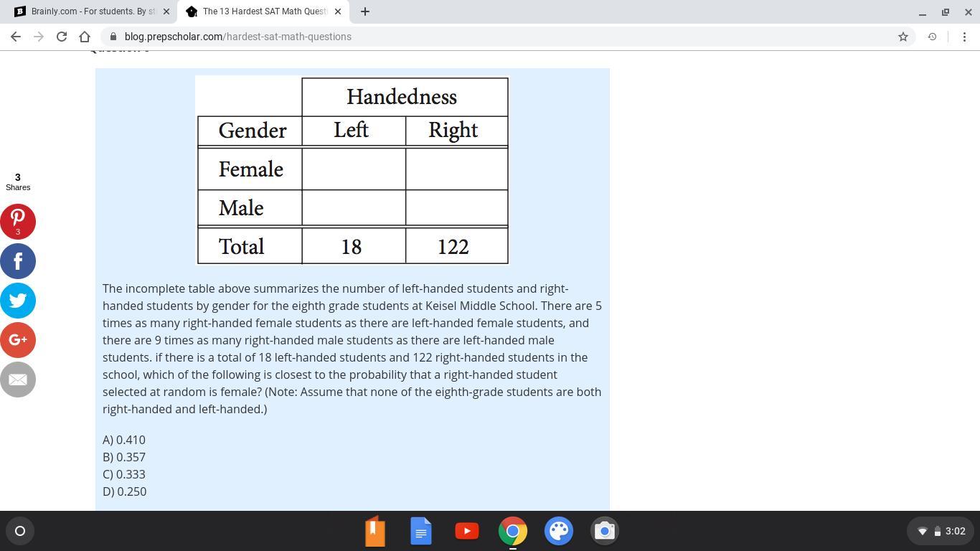Go back to the previous page
The height and width of the screenshot is (551, 980).
[16, 37]
